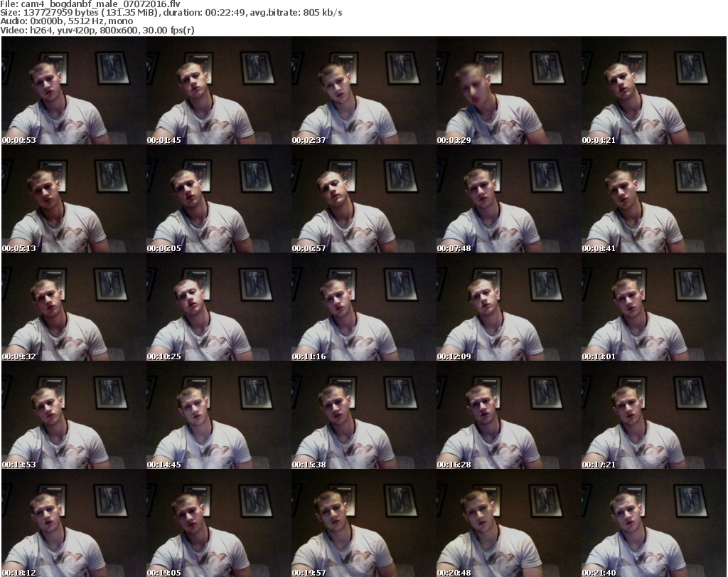Screen dimensions: 728x577
Task: Choose the 00:10:25 preview frame
Action: pyautogui.click(x=219, y=307)
